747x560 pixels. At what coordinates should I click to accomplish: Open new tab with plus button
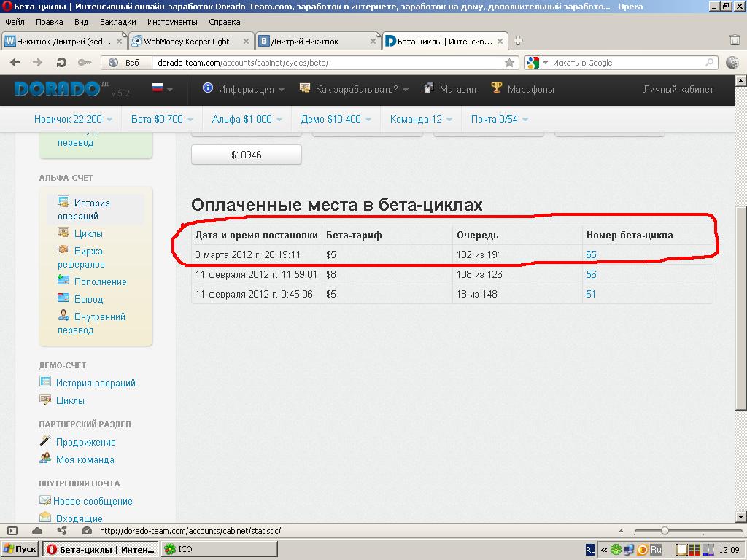pos(518,41)
